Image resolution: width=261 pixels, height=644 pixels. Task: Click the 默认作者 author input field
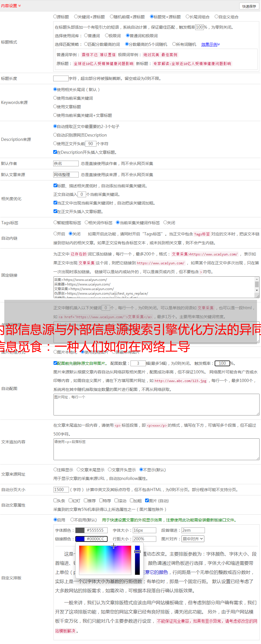[66, 164]
